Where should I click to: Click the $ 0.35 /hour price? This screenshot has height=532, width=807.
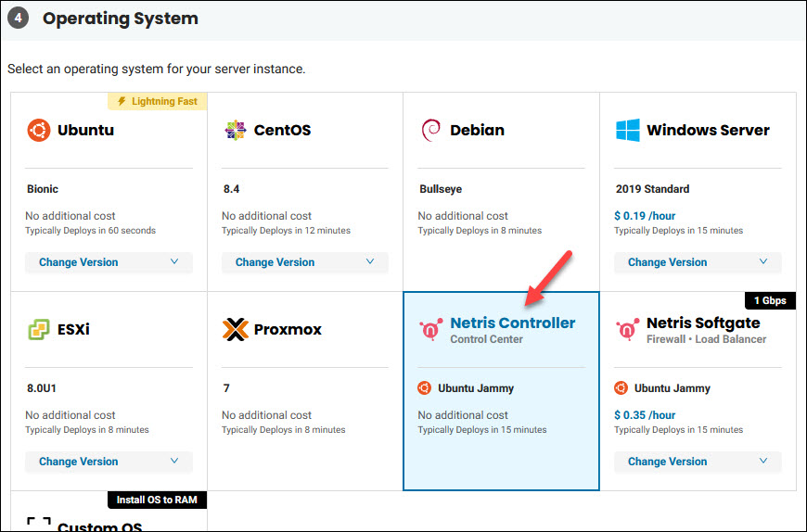(x=645, y=415)
